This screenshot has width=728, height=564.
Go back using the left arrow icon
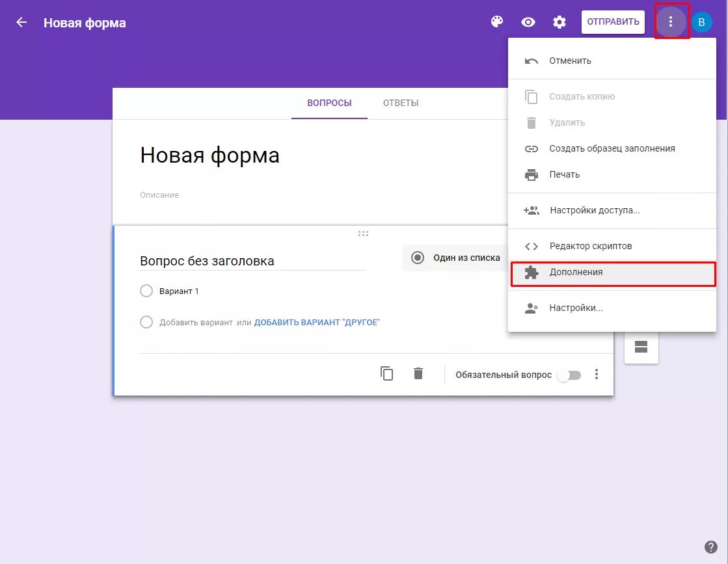click(x=21, y=22)
